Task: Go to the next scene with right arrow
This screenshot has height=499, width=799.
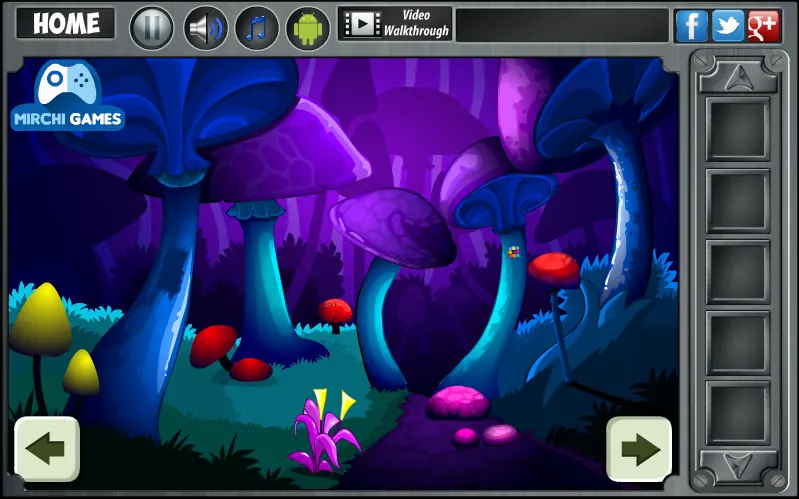Action: click(639, 449)
